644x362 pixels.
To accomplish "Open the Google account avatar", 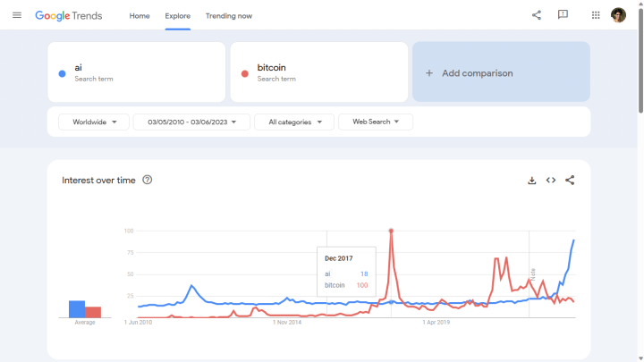I will 618,15.
